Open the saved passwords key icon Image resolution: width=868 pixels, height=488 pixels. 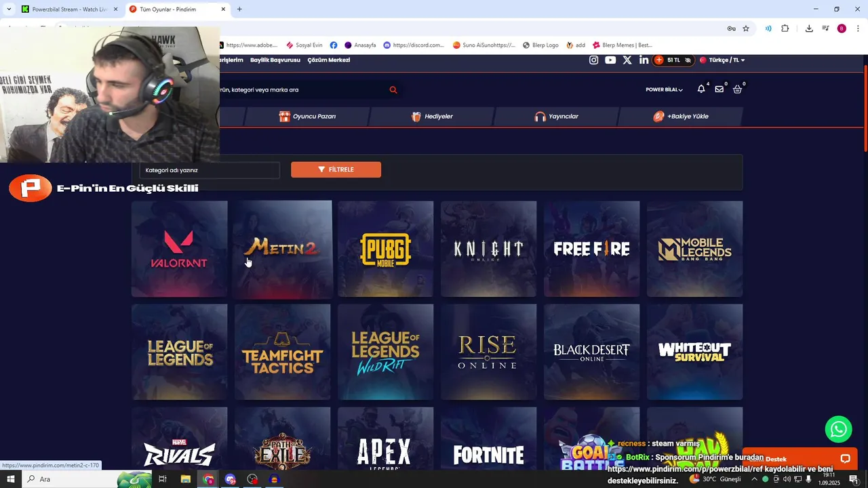tap(731, 28)
